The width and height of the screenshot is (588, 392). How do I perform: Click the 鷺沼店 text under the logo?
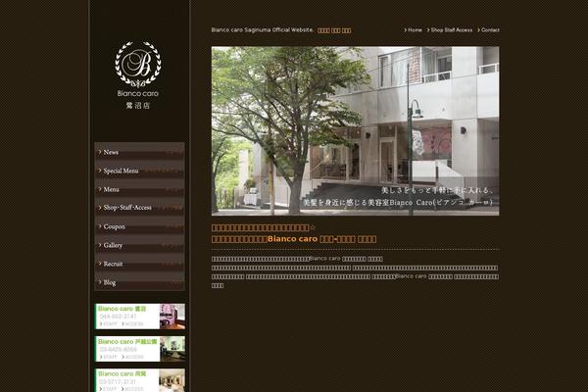click(x=138, y=106)
